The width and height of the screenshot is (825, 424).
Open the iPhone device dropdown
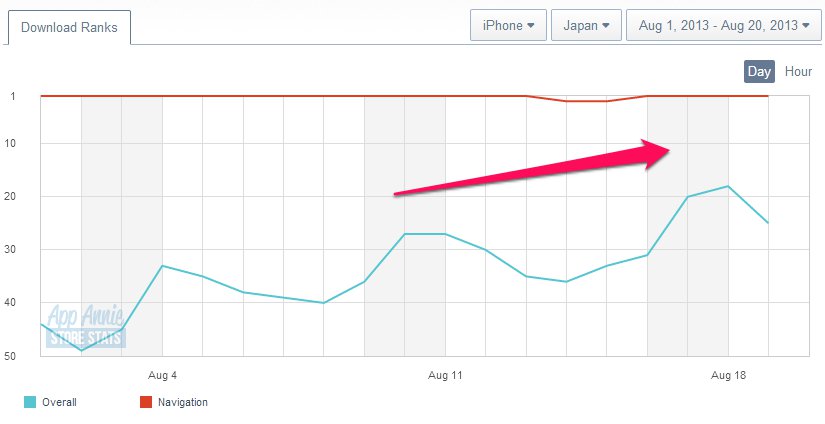click(508, 25)
